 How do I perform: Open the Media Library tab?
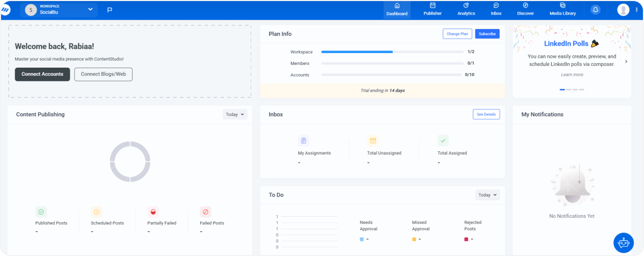(562, 10)
